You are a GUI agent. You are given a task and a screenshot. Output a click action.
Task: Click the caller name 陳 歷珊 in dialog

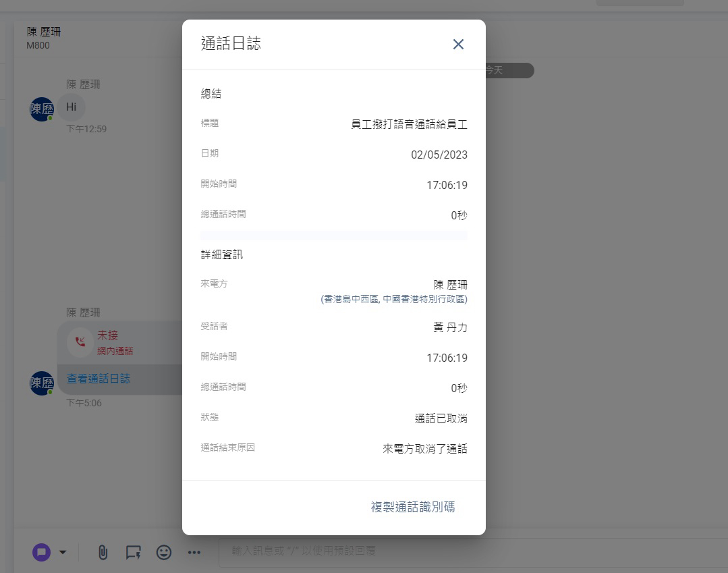point(450,285)
